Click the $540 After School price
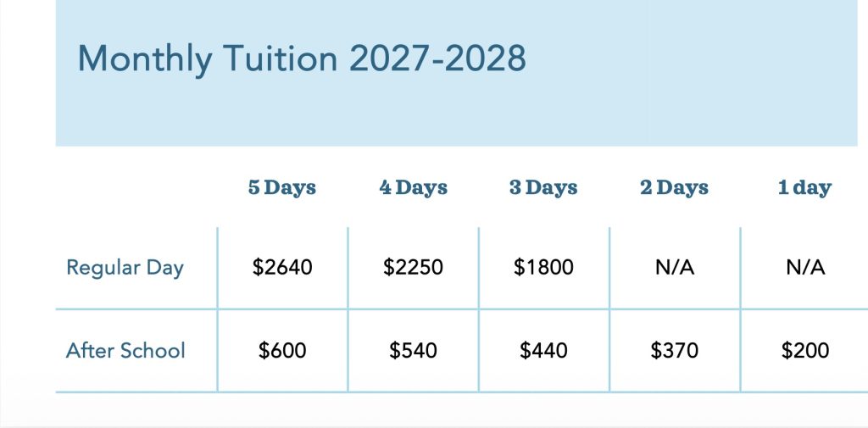The image size is (868, 428). pyautogui.click(x=413, y=351)
